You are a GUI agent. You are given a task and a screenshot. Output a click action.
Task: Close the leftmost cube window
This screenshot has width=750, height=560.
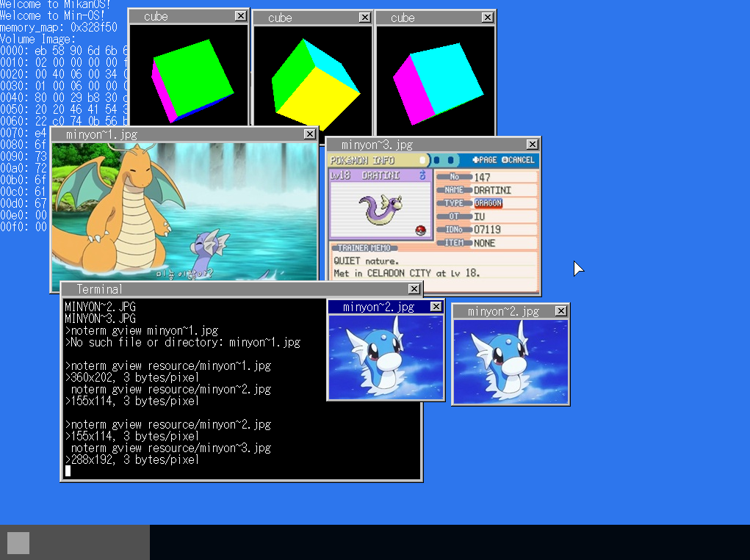[x=240, y=16]
